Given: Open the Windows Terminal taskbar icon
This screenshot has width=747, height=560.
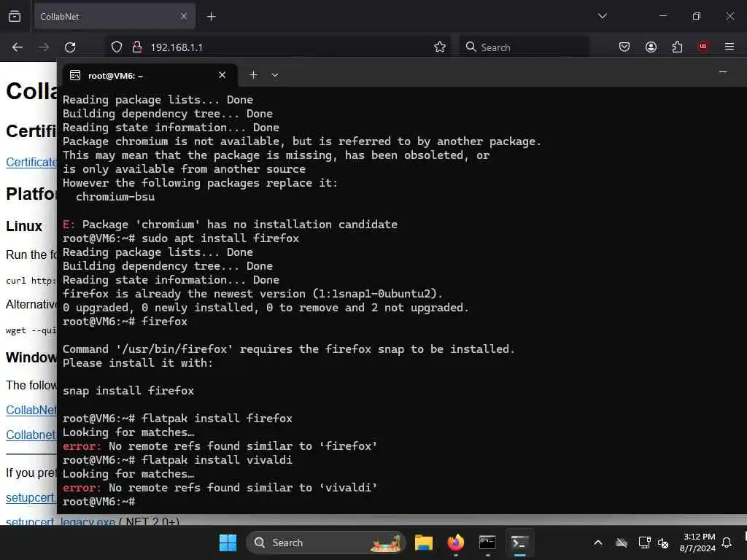Looking at the screenshot, I should coord(519,542).
